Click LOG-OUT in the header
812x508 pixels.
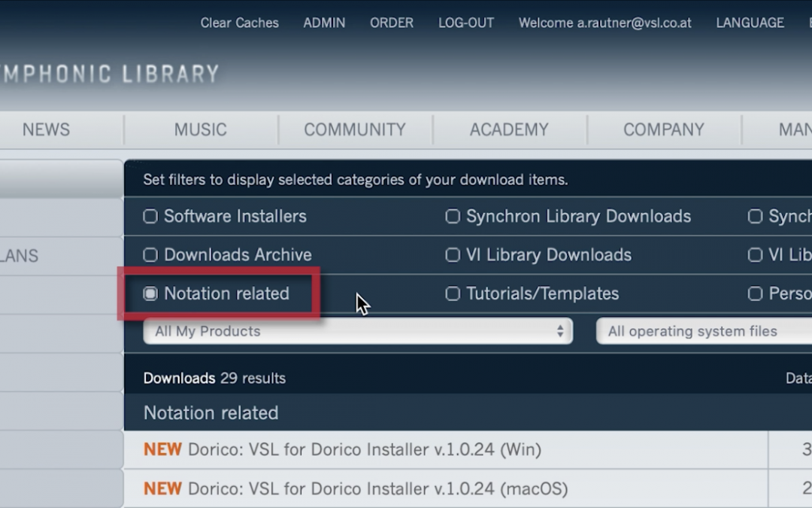[466, 23]
